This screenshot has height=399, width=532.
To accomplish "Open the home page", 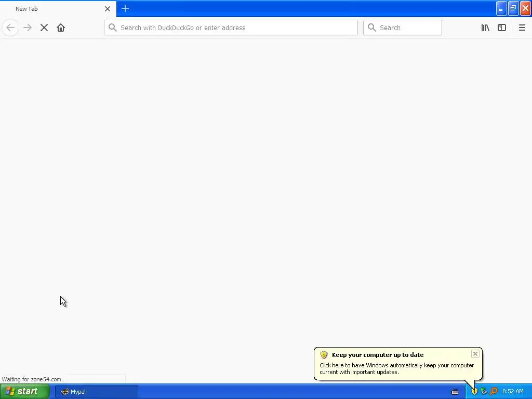I will 61,28.
